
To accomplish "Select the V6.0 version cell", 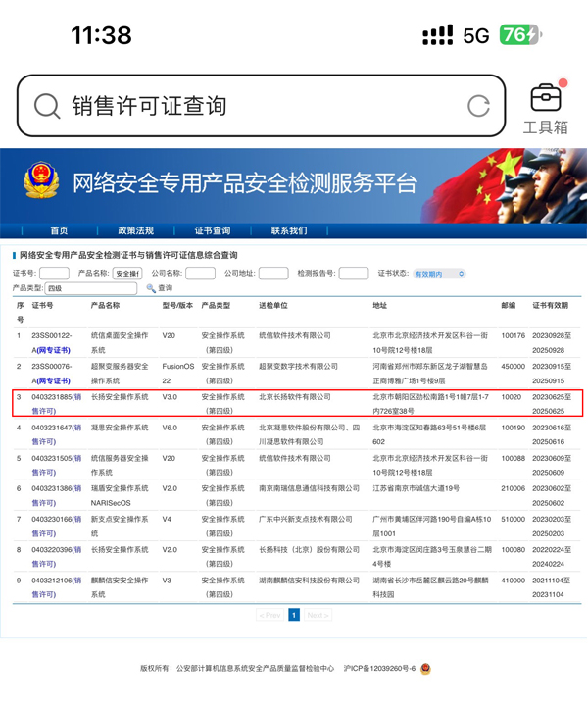I will [x=170, y=428].
